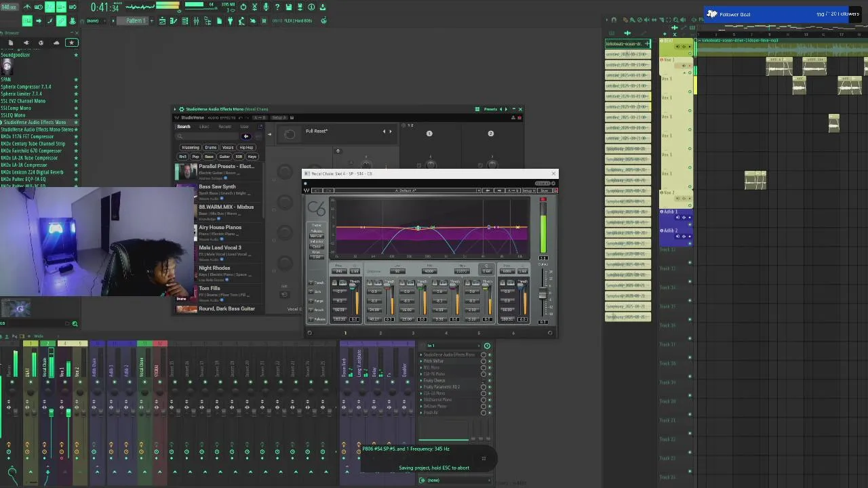Click the link icon in lower toolbar row
Image resolution: width=868 pixels, height=488 pixels.
tap(61, 20)
